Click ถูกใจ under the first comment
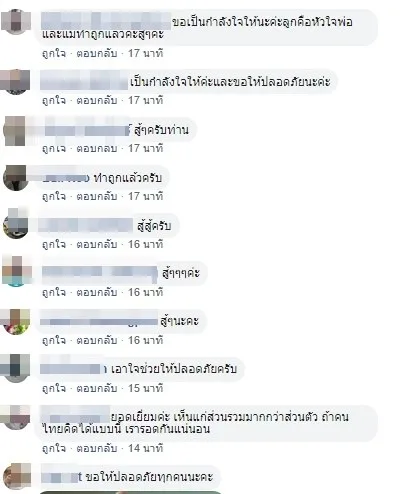 tap(54, 53)
